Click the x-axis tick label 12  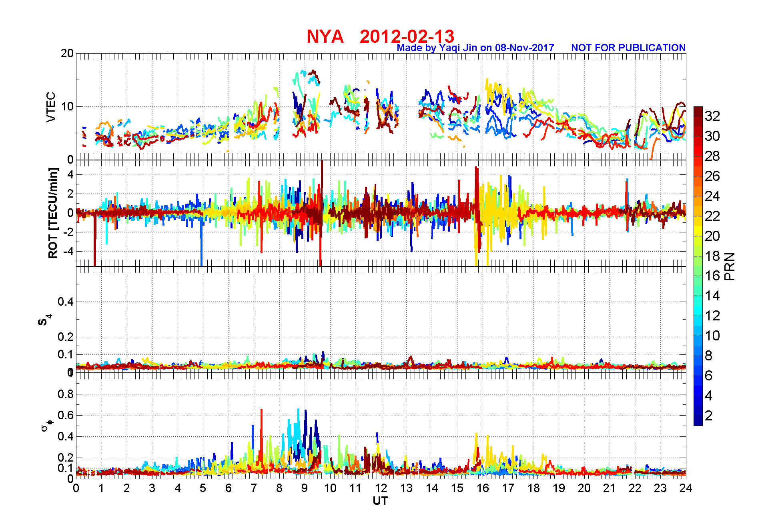click(381, 488)
